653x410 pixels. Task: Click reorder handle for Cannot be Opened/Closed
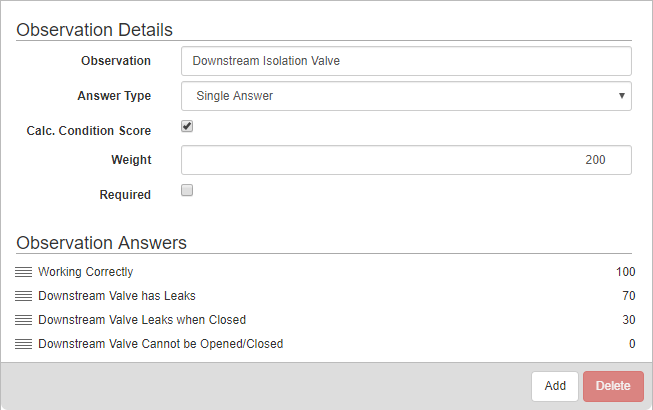[23, 344]
